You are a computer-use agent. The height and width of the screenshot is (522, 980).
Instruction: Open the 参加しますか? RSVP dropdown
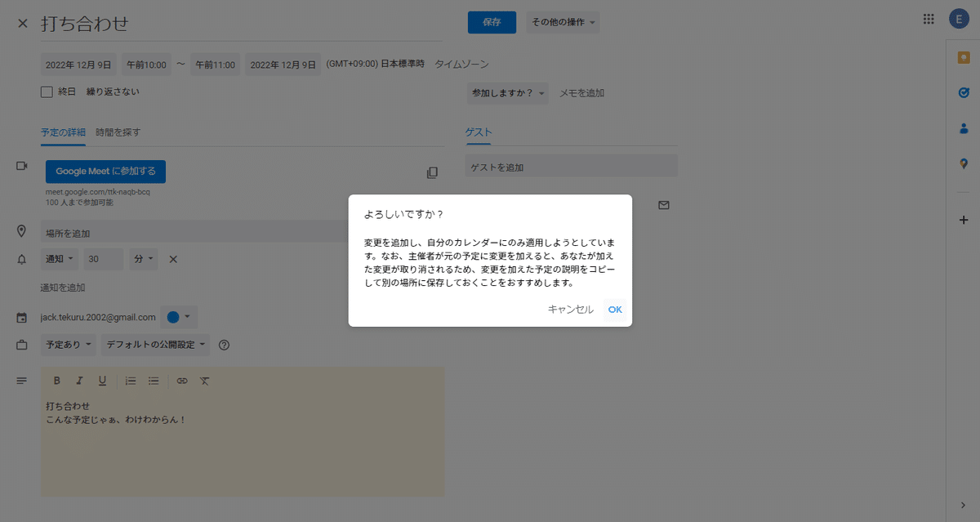[x=507, y=92]
